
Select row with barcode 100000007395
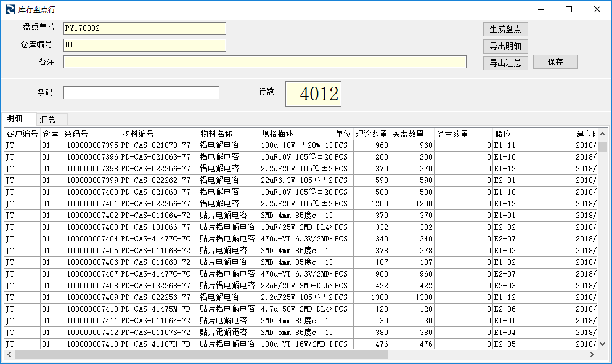pyautogui.click(x=92, y=145)
